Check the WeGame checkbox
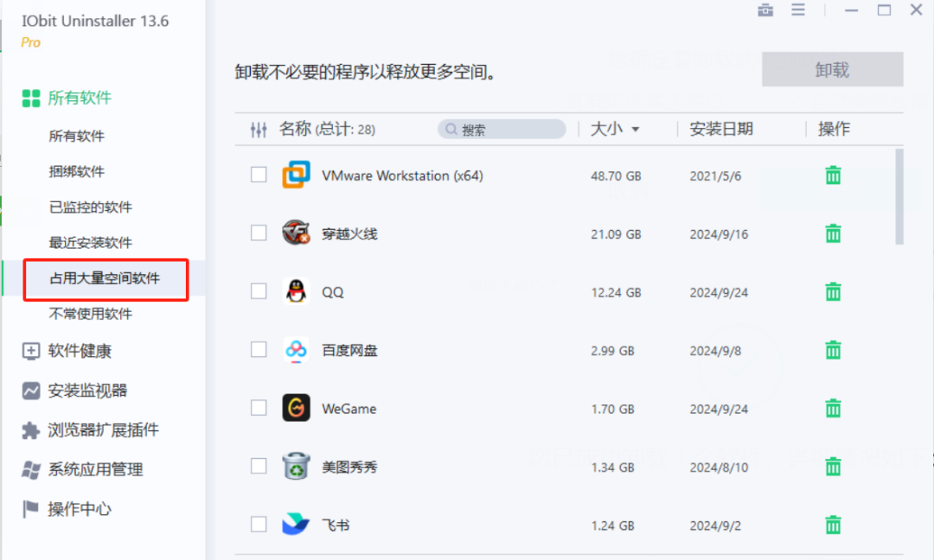This screenshot has height=560, width=934. click(x=258, y=408)
